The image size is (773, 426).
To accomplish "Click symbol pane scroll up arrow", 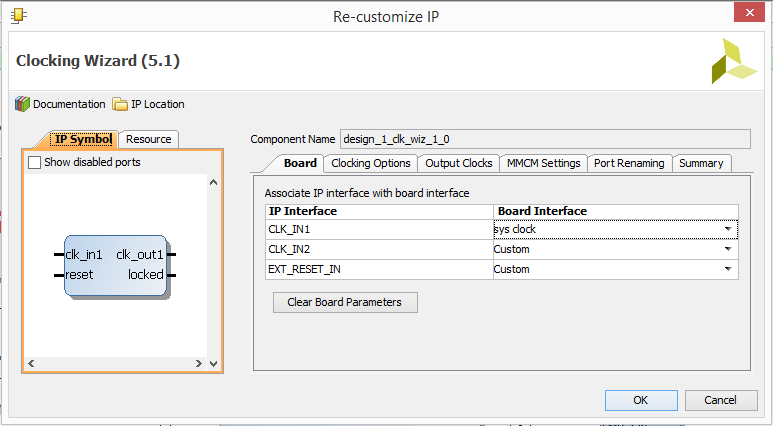I will click(213, 182).
